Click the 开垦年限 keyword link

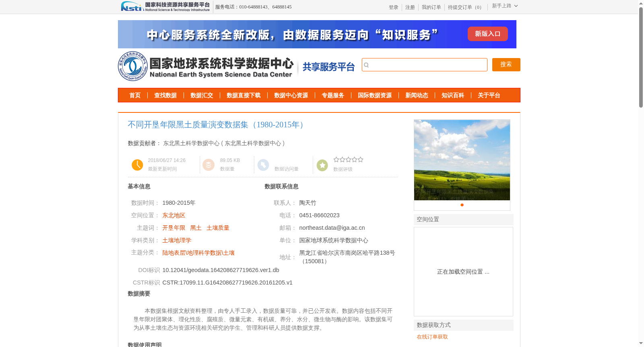[x=174, y=228]
